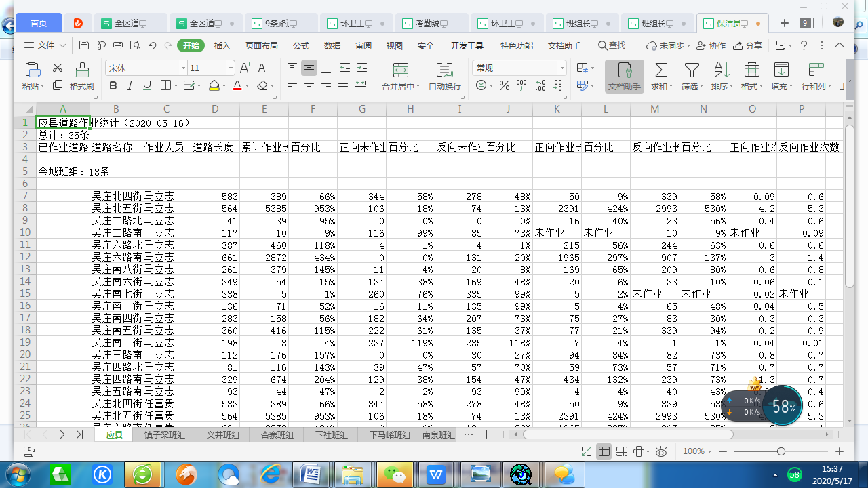868x488 pixels.
Task: Click the 分享 (Share) button
Action: click(747, 46)
